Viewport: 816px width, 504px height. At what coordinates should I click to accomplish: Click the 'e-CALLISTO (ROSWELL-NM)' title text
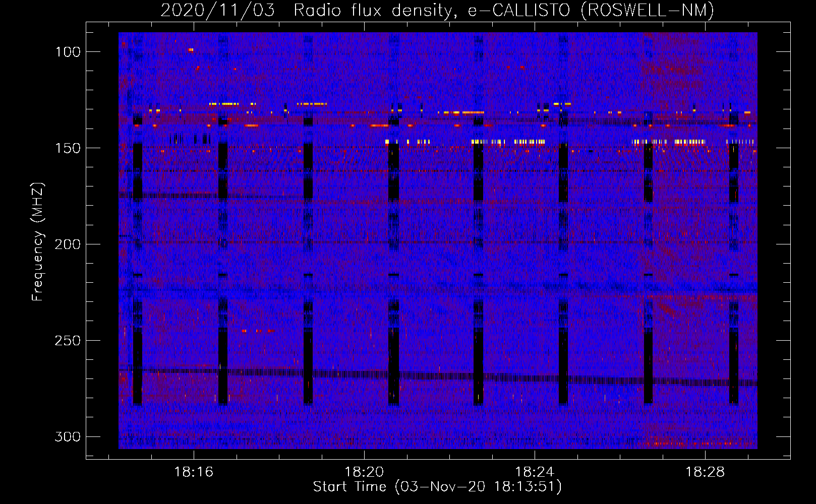[x=591, y=10]
